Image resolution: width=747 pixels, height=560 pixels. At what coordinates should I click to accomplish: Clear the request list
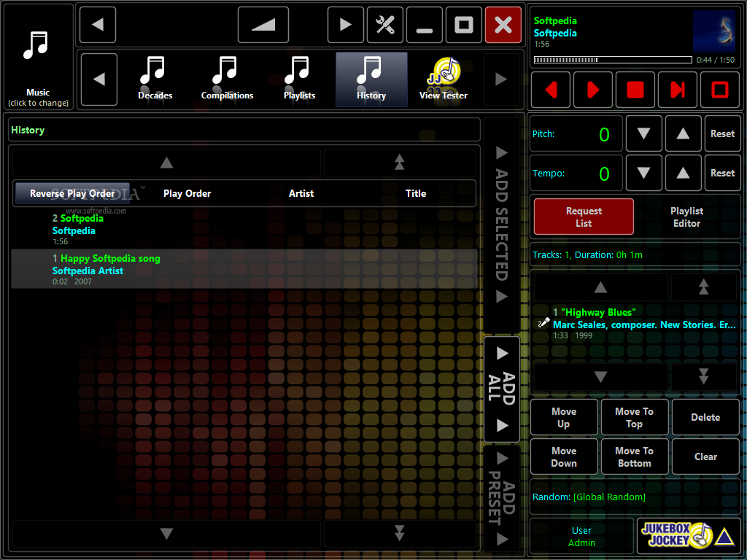705,456
